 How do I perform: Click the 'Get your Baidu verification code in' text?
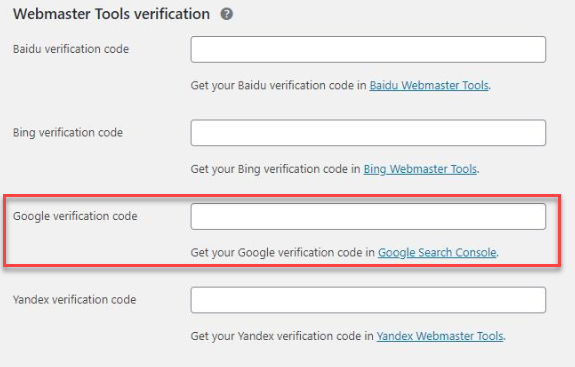pos(278,85)
